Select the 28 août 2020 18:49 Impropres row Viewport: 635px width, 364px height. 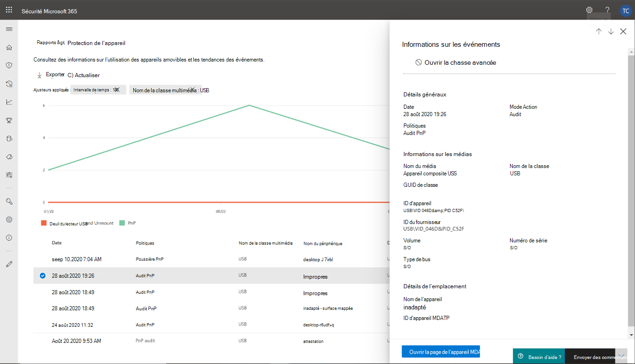211,292
